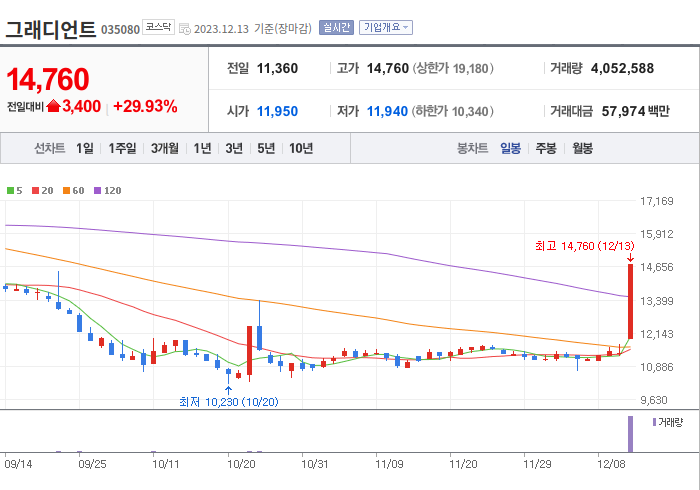The height and width of the screenshot is (490, 700).
Task: Click the 거래량 value 4,052,588
Action: click(x=622, y=68)
